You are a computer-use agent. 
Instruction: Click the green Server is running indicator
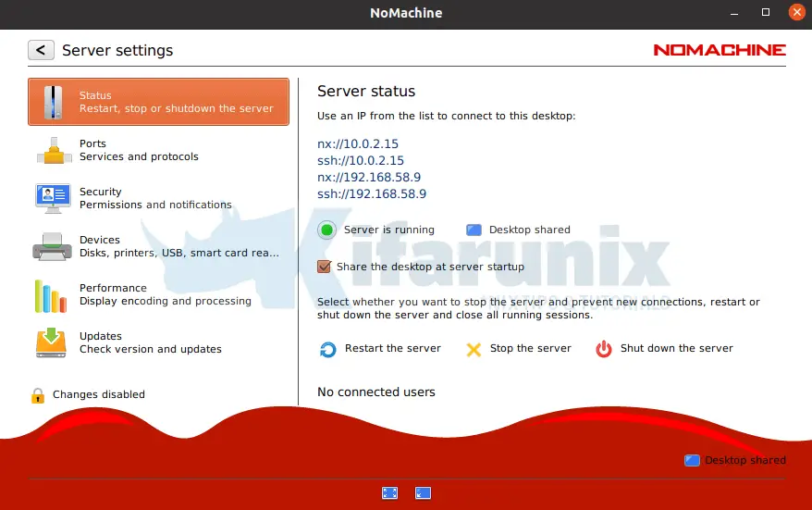pyautogui.click(x=326, y=230)
